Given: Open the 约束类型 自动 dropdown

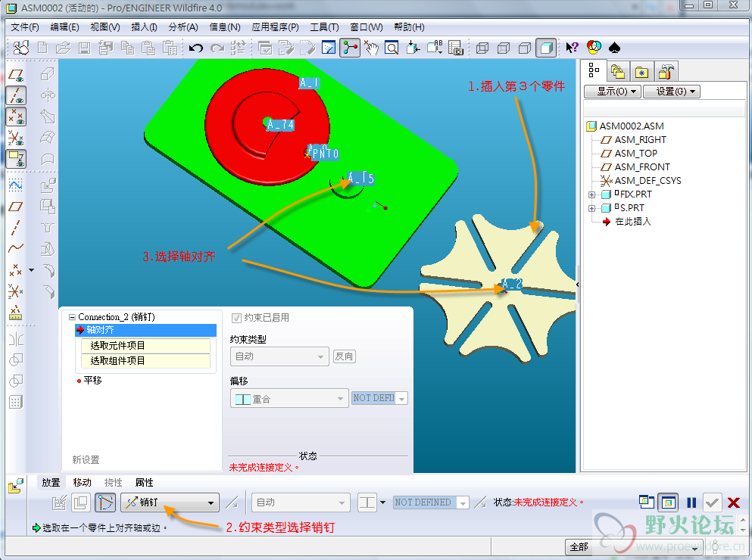Looking at the screenshot, I should (279, 356).
